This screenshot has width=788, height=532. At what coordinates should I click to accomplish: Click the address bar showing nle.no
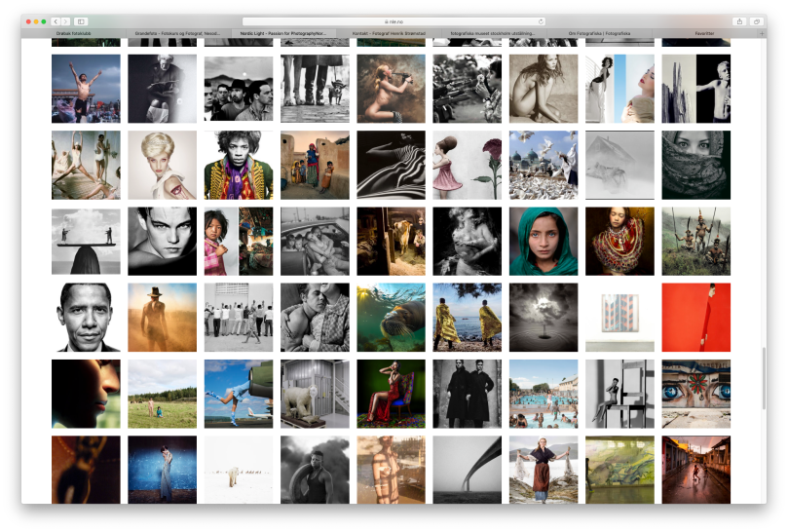(394, 21)
